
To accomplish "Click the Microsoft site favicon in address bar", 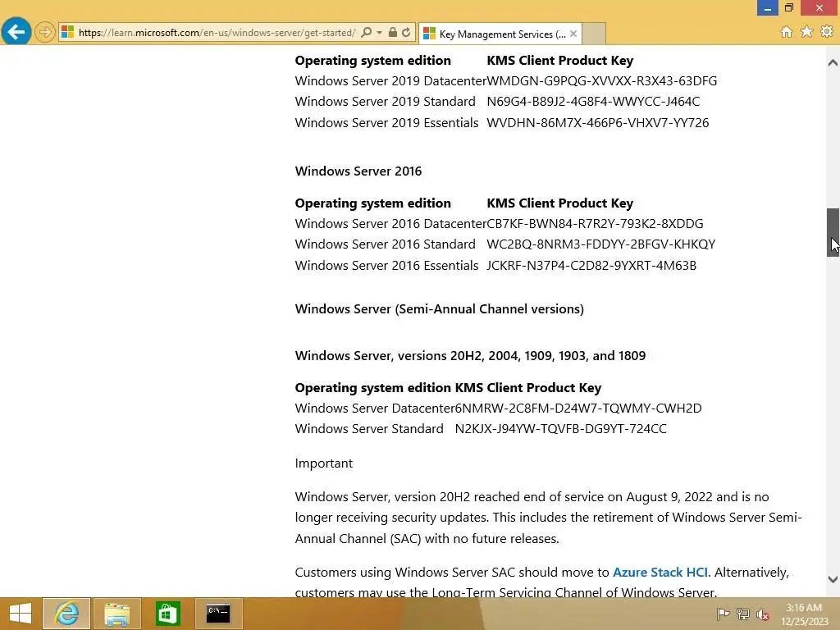I will tap(67, 32).
